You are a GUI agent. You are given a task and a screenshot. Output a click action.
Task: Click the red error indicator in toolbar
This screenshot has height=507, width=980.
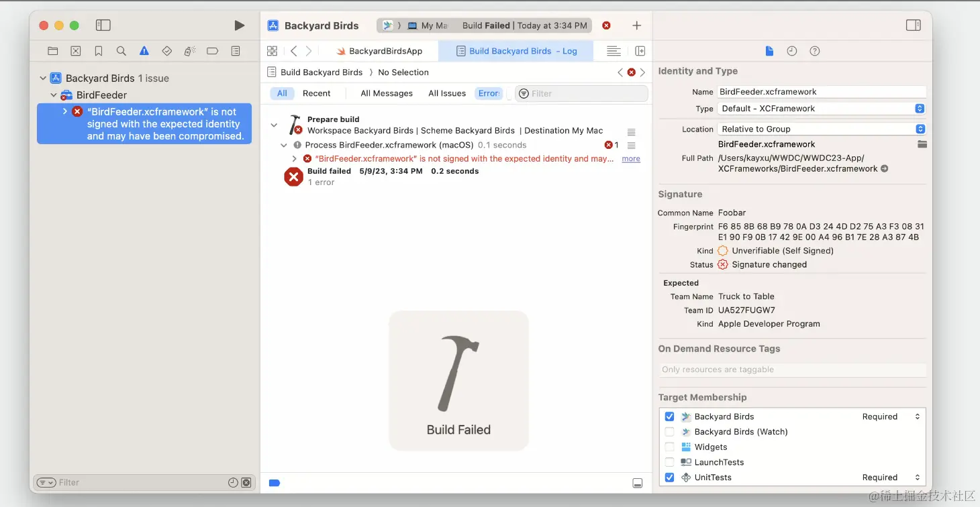coord(606,25)
